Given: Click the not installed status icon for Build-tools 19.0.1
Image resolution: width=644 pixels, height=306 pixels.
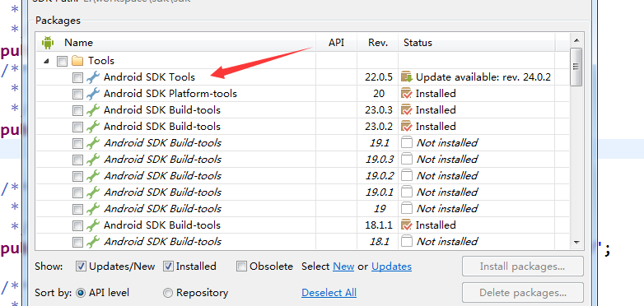Looking at the screenshot, I should tap(407, 192).
